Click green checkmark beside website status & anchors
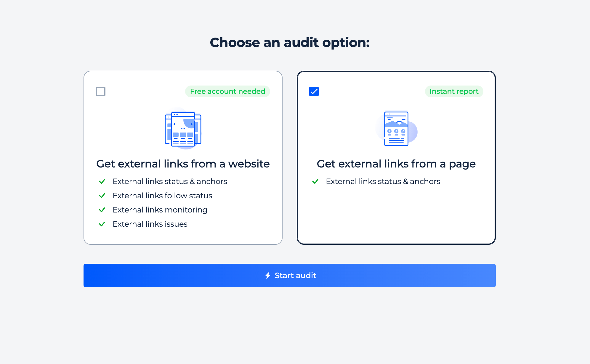590x364 pixels. pyautogui.click(x=102, y=181)
